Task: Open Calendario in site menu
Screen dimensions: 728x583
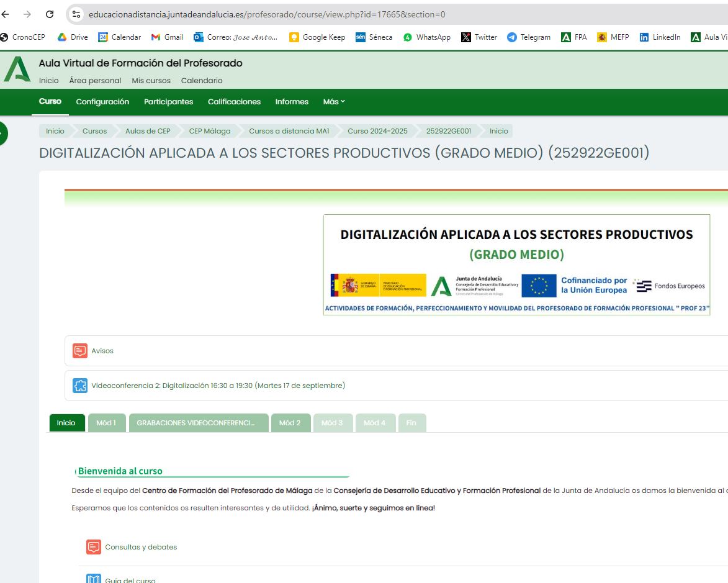Action: (x=202, y=80)
